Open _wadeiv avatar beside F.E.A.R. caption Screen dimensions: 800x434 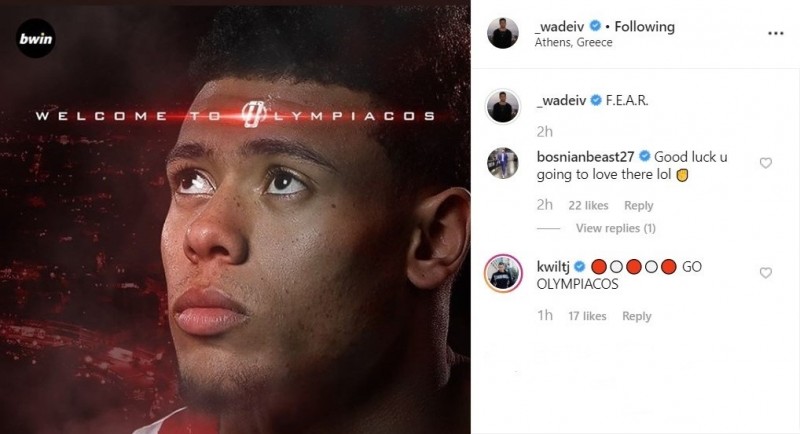[503, 107]
